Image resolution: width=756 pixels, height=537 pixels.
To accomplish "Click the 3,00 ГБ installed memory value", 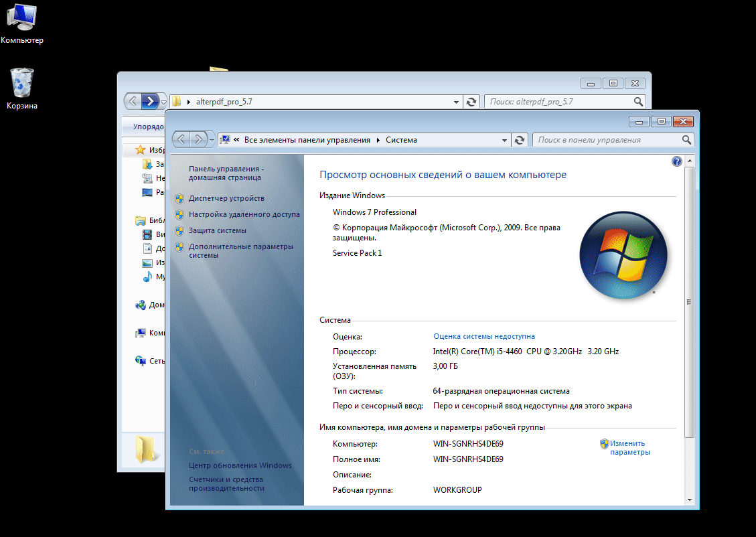I will (x=445, y=366).
